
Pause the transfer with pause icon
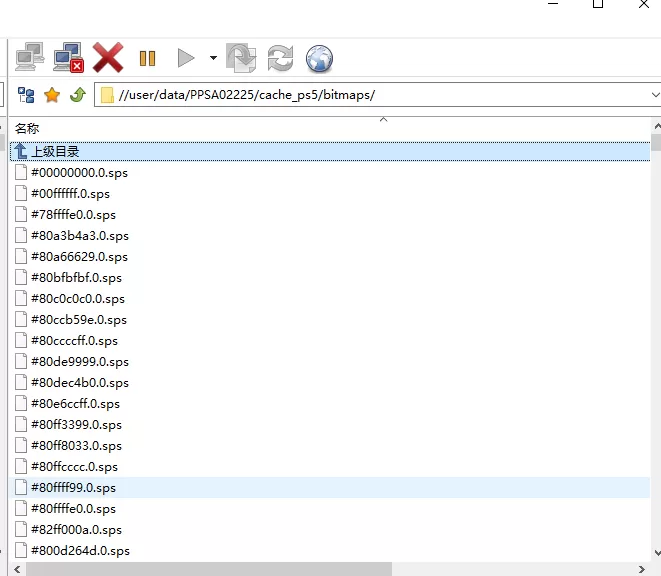tap(148, 58)
